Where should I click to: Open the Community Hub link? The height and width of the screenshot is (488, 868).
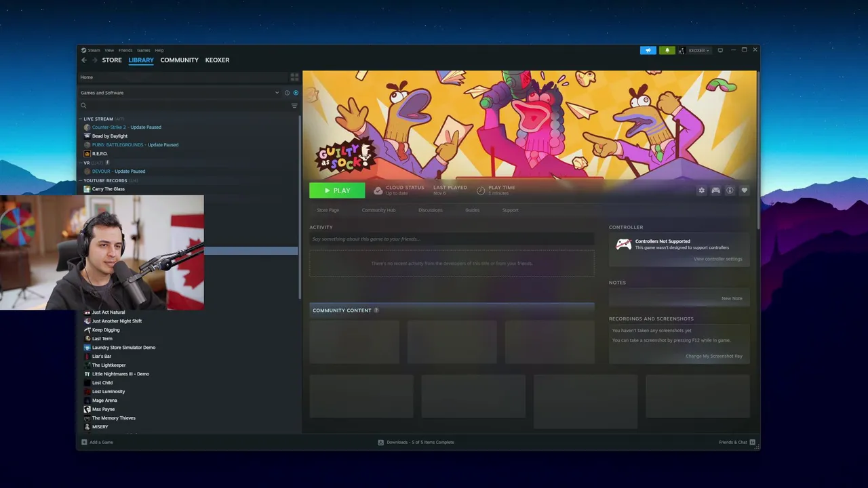pos(378,210)
